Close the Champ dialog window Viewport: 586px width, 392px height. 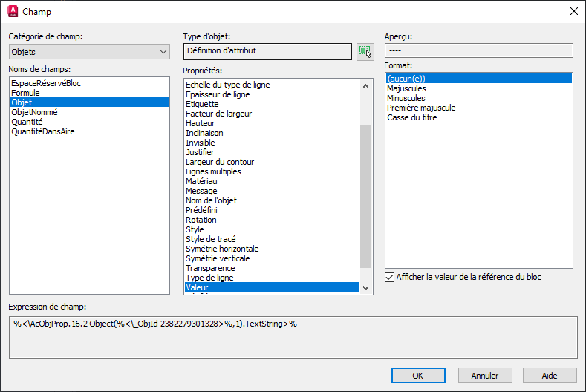pyautogui.click(x=573, y=12)
